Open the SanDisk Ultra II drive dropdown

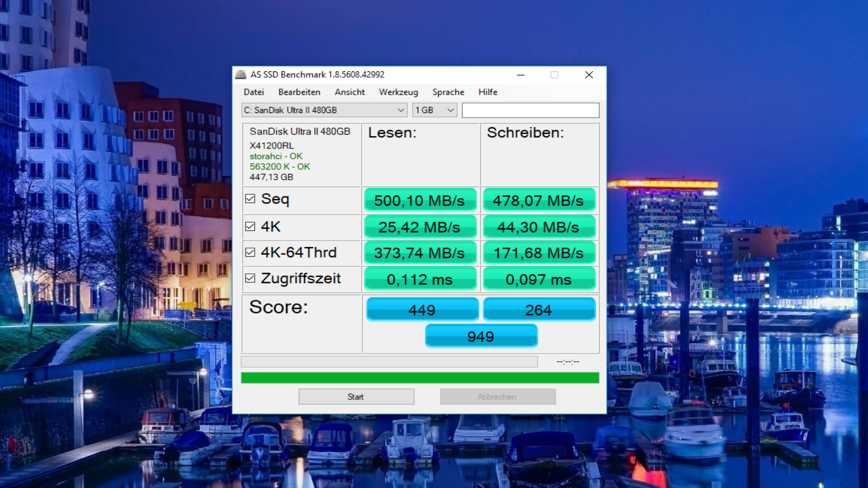[324, 110]
